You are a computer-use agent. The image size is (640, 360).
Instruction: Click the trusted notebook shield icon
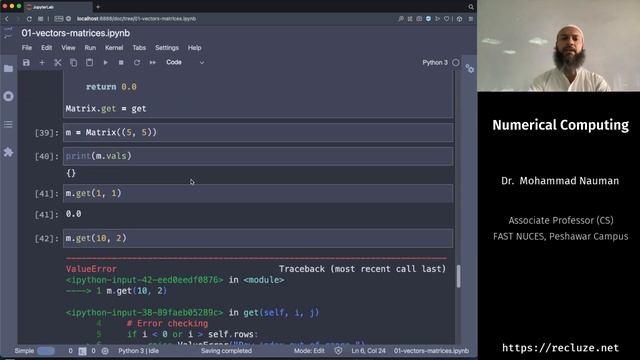point(338,351)
